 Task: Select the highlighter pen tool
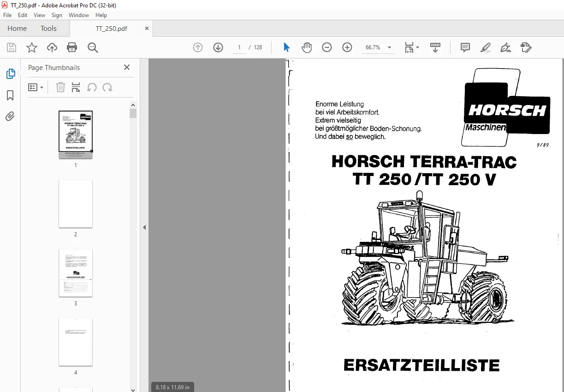point(486,47)
